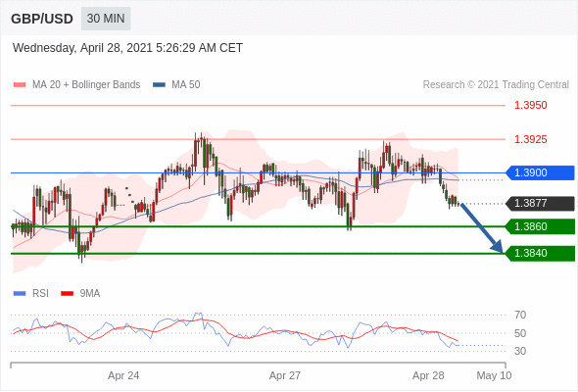Click the red 9MA legend swatch
Image resolution: width=578 pixels, height=392 pixels.
click(x=67, y=294)
